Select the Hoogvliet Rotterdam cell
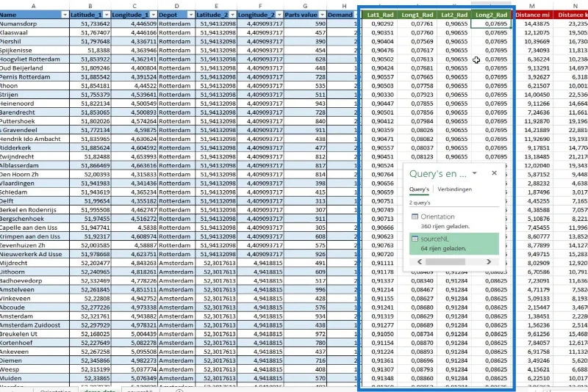Screen dimensions: 588x392 (35, 59)
